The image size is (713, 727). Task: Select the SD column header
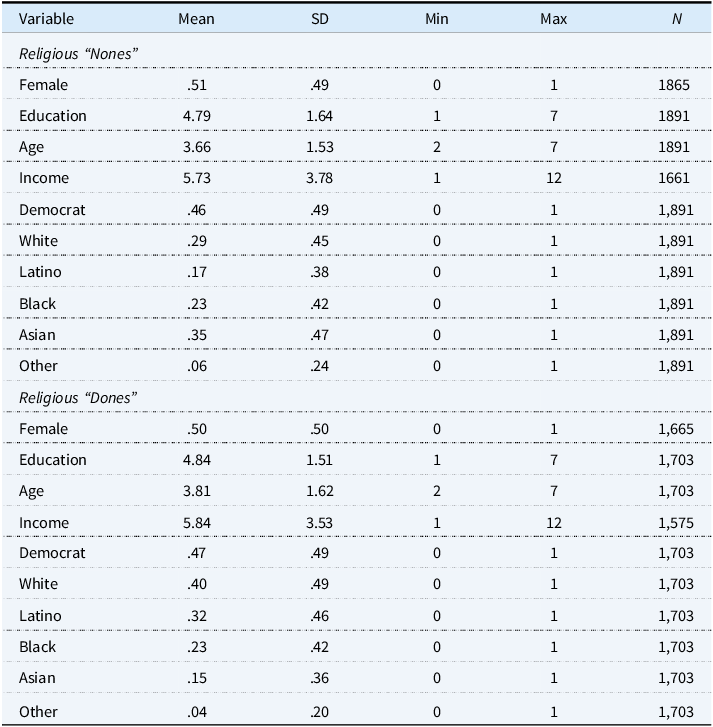point(319,19)
